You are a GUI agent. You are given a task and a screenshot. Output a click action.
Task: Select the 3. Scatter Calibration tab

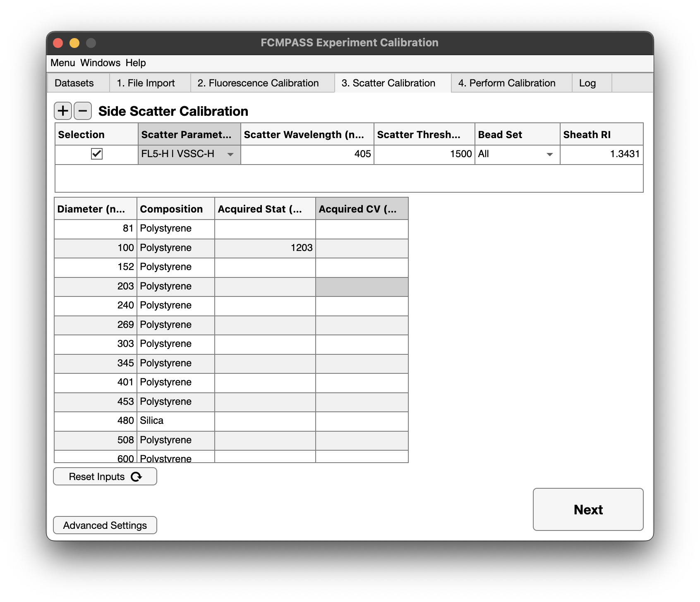point(393,83)
